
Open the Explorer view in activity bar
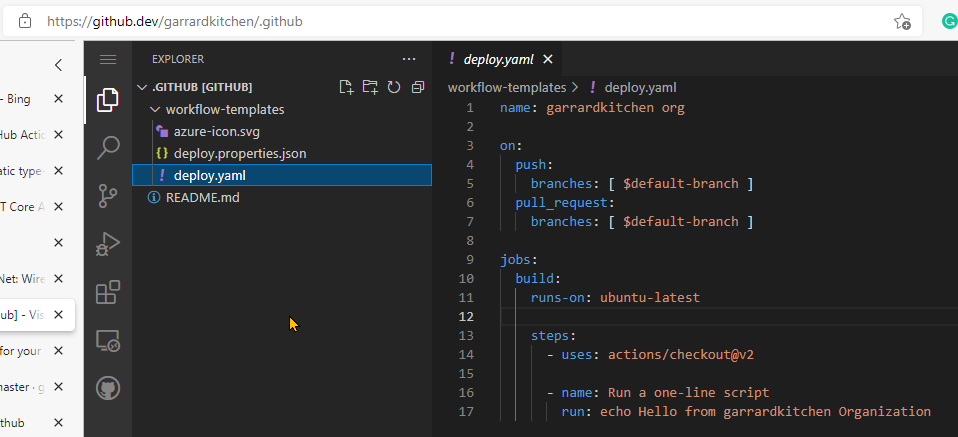click(x=107, y=101)
